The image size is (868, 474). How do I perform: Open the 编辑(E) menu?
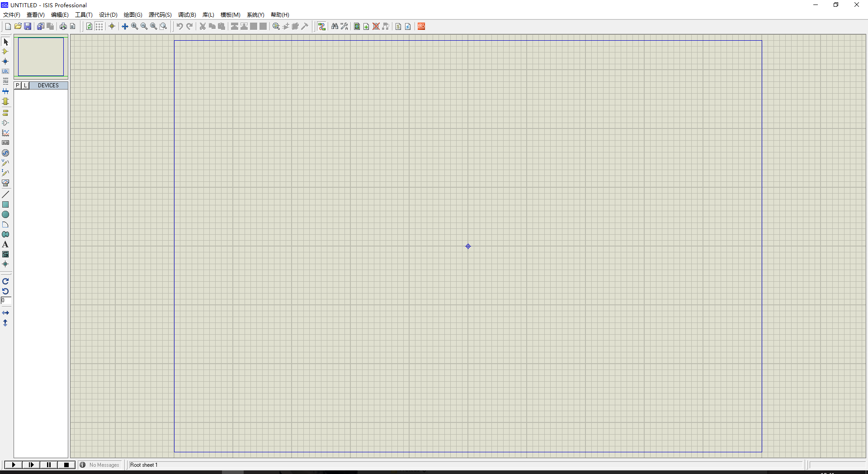point(60,15)
